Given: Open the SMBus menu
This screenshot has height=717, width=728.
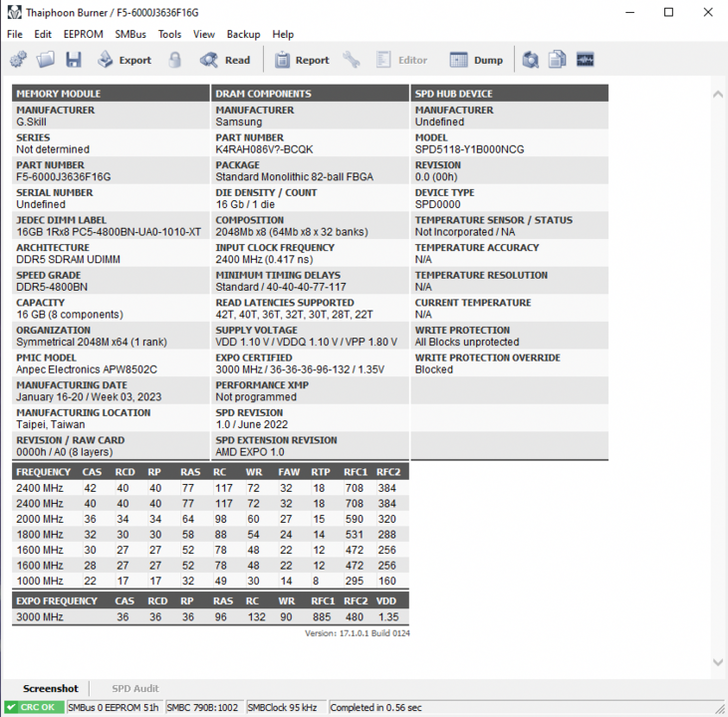Looking at the screenshot, I should [130, 34].
